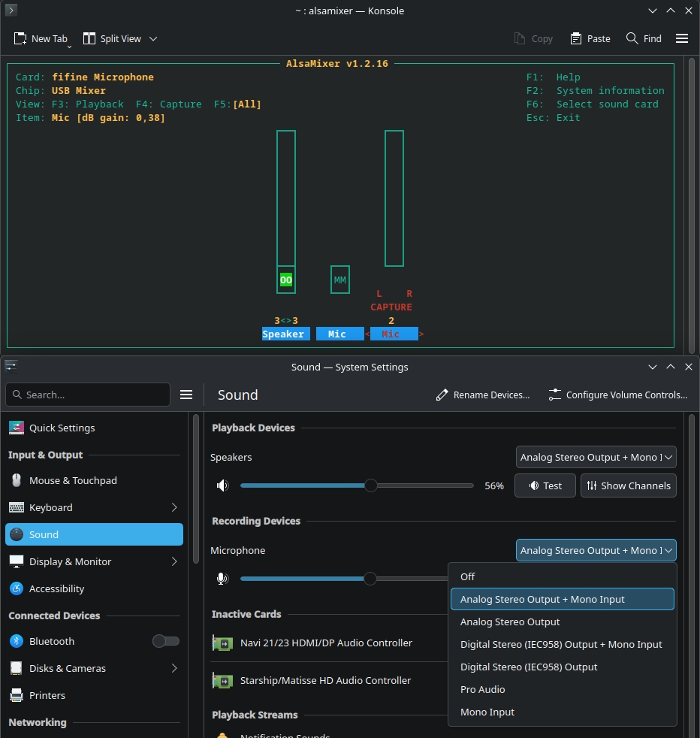Click the Speaker volume bar in AlsaMixer

[286, 198]
